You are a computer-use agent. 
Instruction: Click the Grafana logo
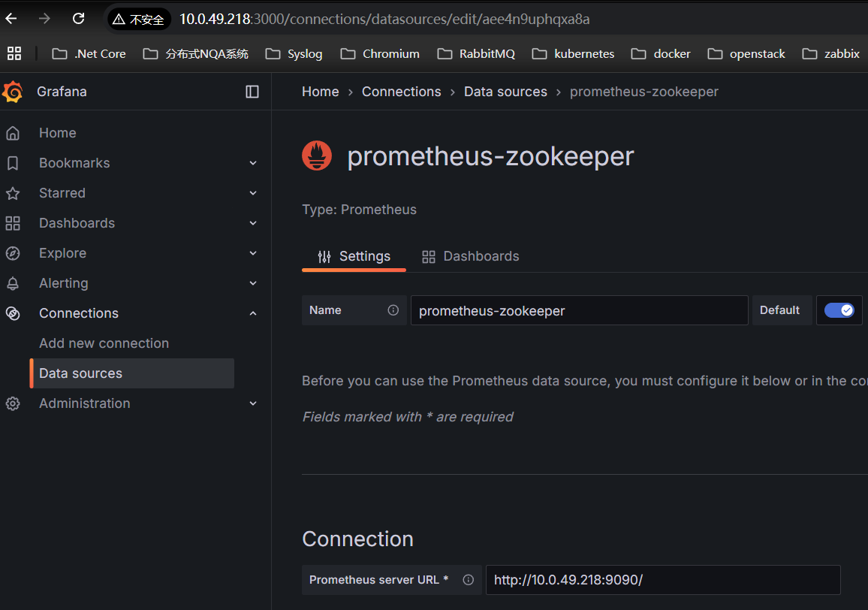point(13,91)
